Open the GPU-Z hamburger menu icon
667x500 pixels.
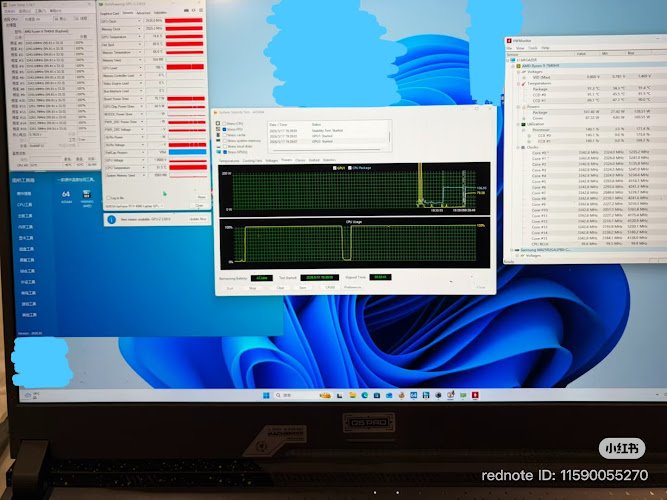201,10
